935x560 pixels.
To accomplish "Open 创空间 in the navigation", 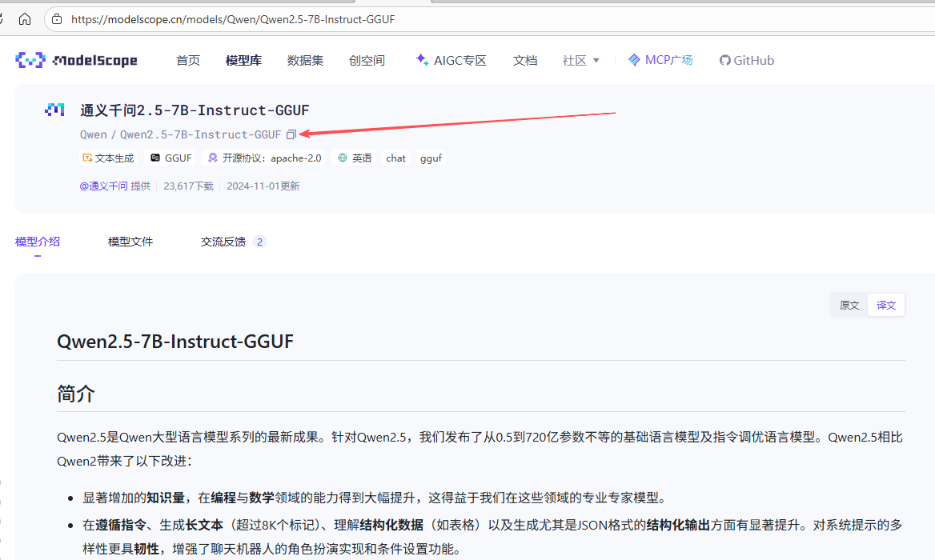I will pos(367,60).
